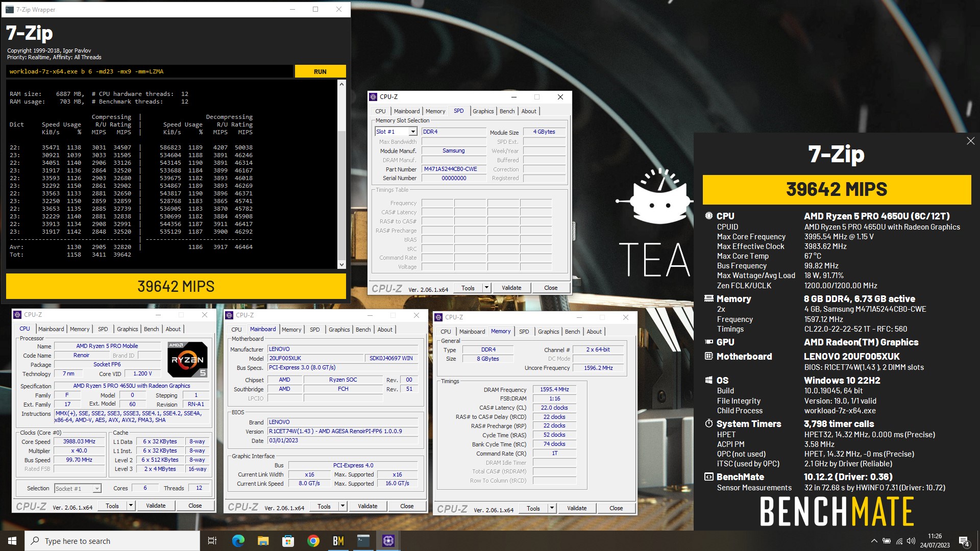Click CPU-Z Memory window title icon
The image size is (980, 551).
click(x=439, y=317)
